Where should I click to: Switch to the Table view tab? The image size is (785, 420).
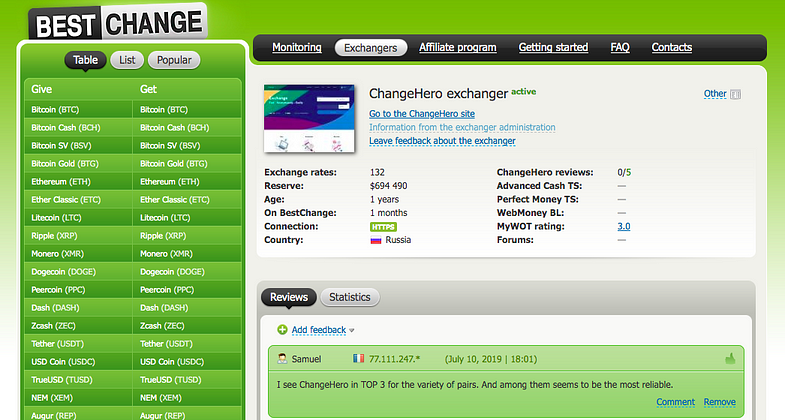point(86,60)
